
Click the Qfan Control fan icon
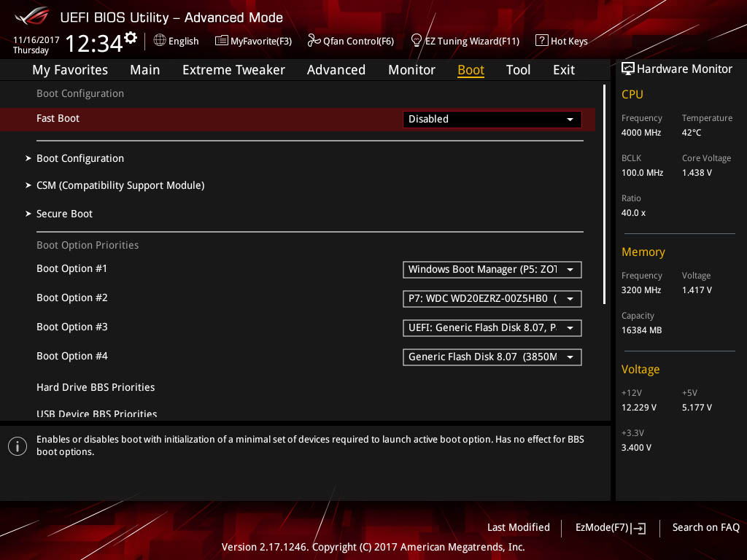314,41
